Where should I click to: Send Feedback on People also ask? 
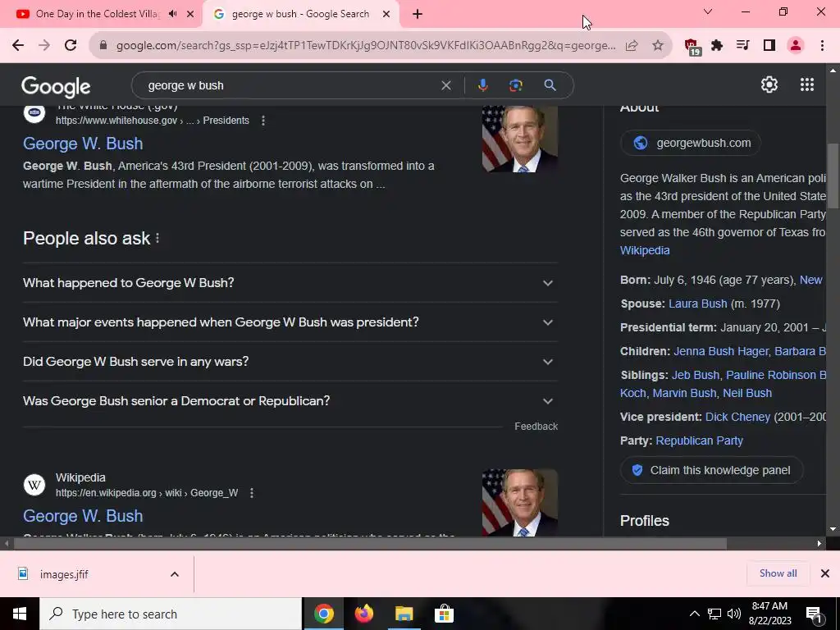pos(536,427)
